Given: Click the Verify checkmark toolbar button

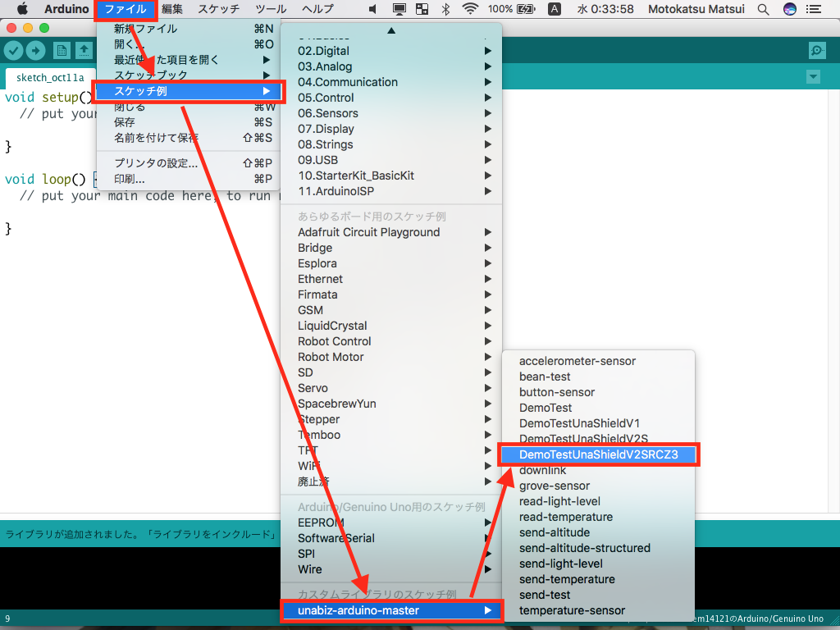Looking at the screenshot, I should tap(14, 51).
